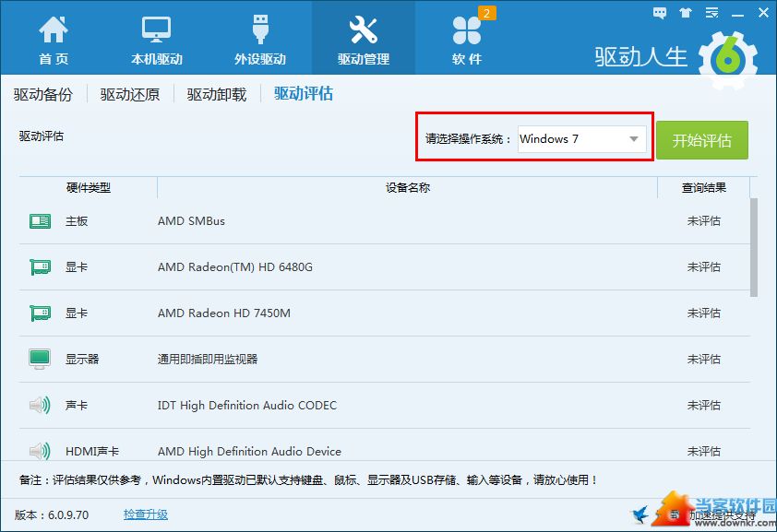
Task: Click 未评估 result for AMD SMBus
Action: pos(704,221)
